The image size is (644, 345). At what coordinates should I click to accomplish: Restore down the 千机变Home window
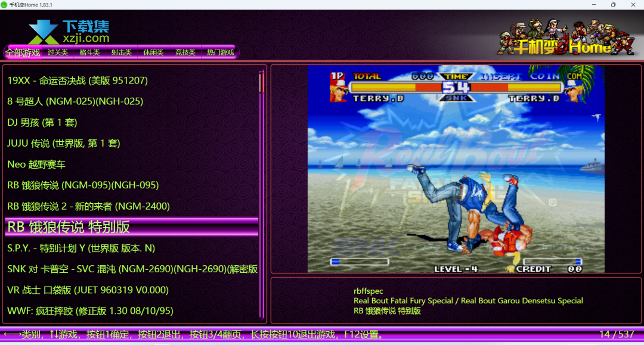click(x=613, y=5)
